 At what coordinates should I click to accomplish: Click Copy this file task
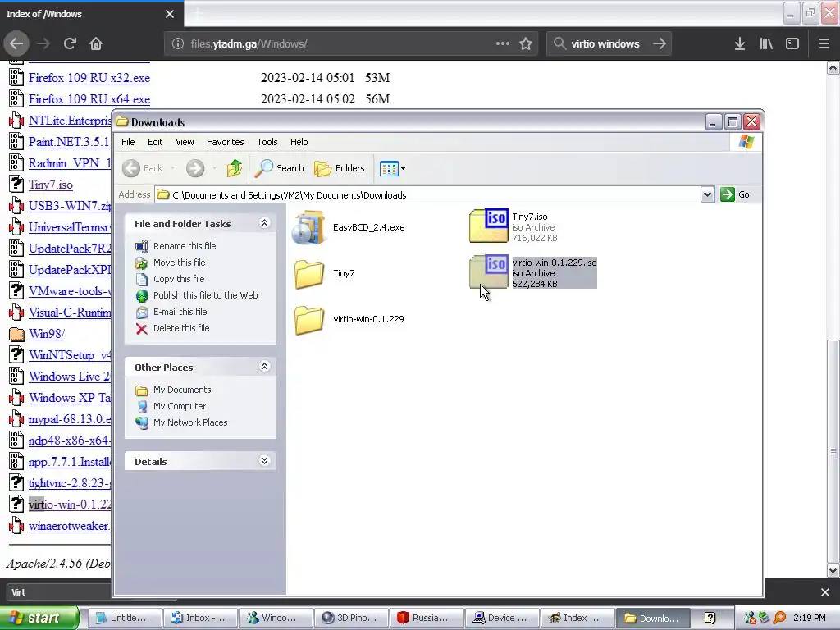click(x=178, y=279)
